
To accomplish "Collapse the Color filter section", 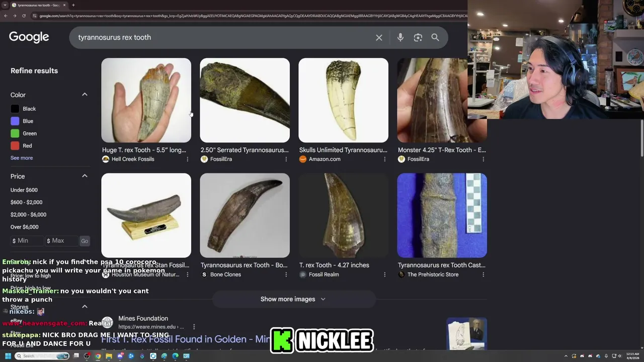I will tap(85, 95).
